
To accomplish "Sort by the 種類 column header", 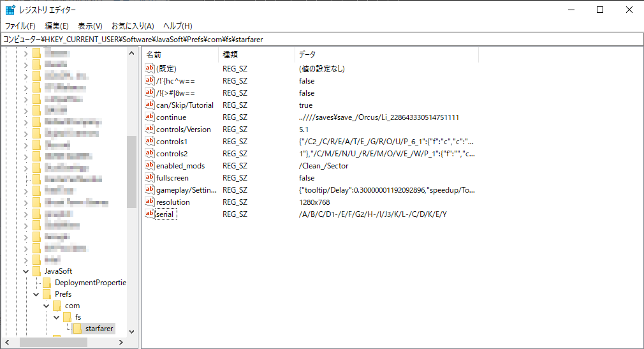I will (257, 54).
